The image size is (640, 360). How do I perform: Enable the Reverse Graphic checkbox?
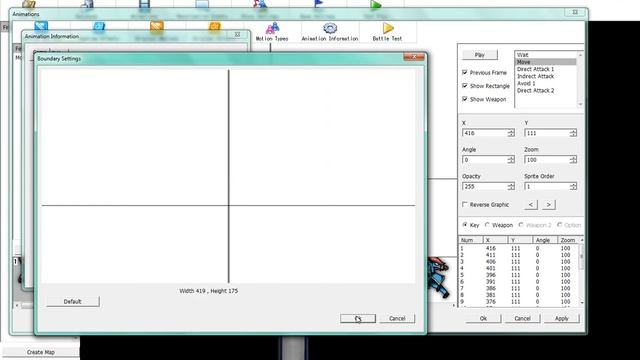(464, 204)
